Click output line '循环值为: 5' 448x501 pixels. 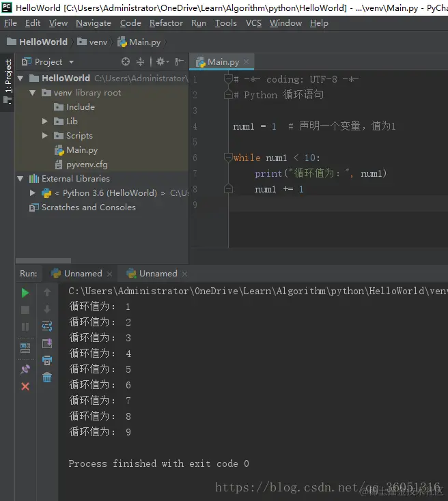coord(100,369)
